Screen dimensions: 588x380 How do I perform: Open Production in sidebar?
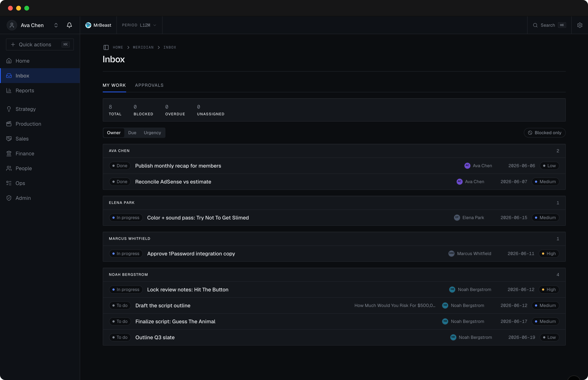pos(40,124)
